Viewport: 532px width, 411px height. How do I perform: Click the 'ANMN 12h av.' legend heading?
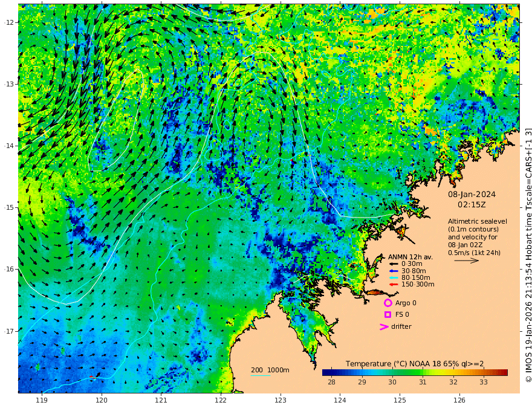[x=410, y=257]
